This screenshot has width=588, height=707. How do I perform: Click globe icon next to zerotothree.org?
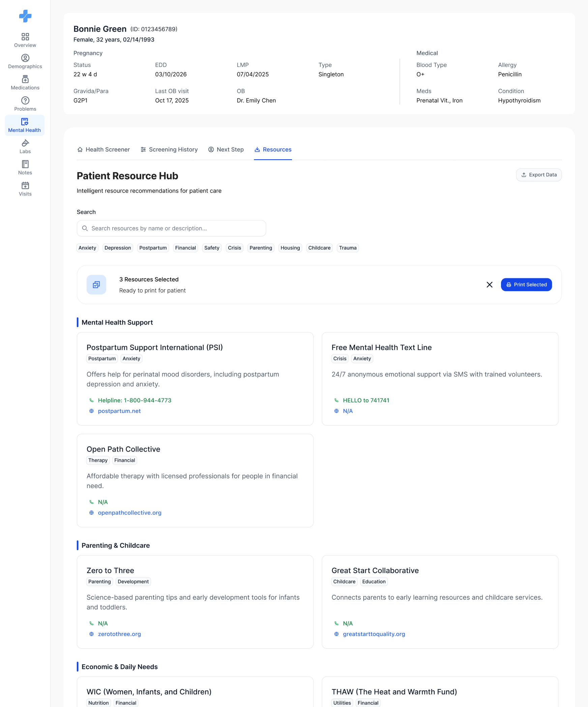(x=91, y=634)
